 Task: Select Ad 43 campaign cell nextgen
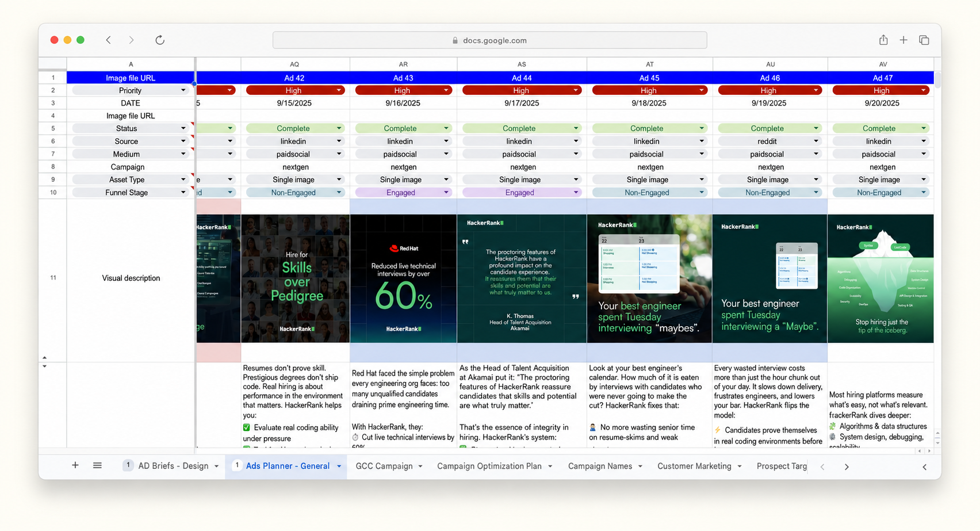[x=404, y=167]
